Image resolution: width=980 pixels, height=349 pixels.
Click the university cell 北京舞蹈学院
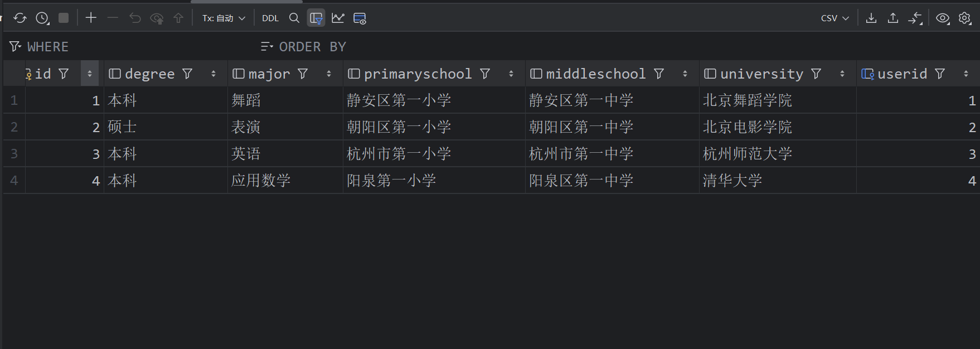click(778, 100)
